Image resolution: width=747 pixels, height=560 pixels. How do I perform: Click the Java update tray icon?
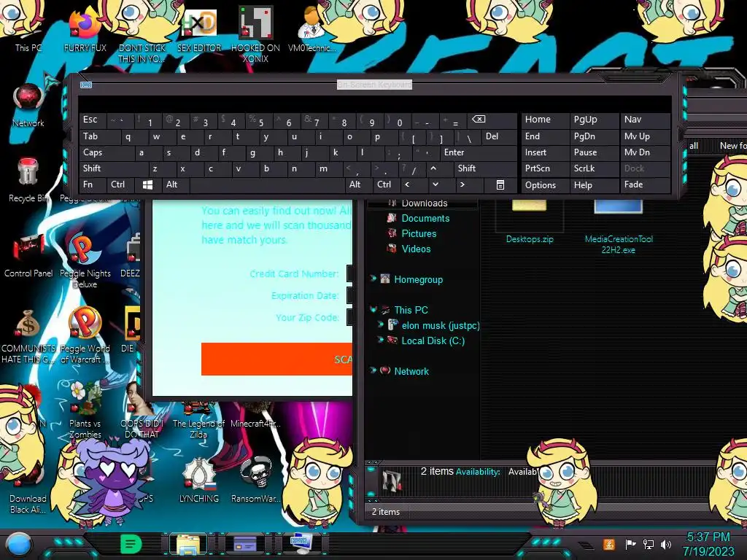(609, 544)
